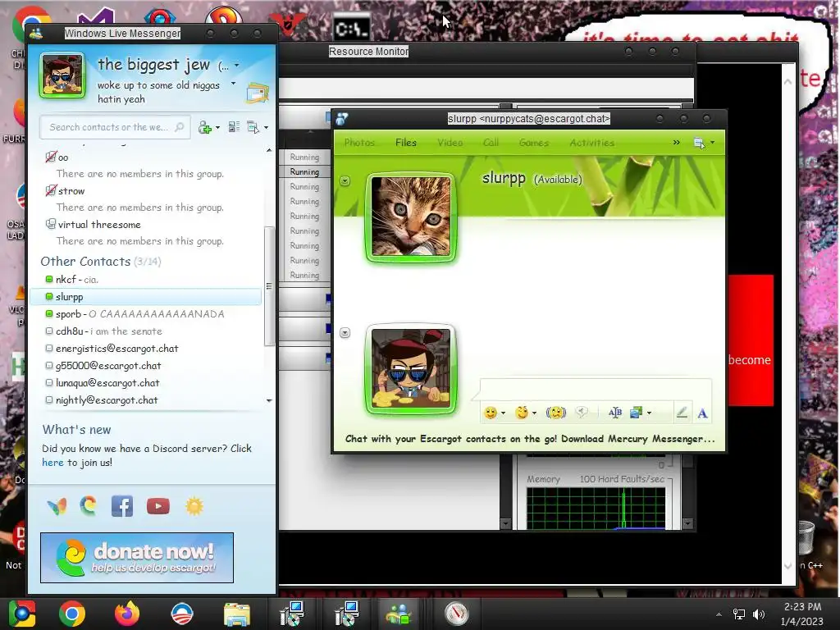Select lunaqua@escargot.chat contact

pos(146,382)
